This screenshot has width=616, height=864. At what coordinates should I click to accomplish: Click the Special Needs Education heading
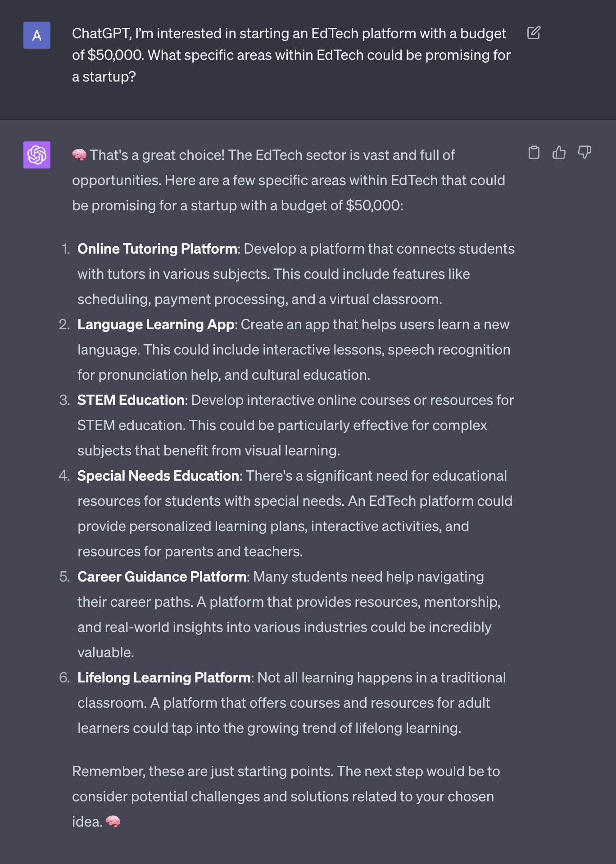[158, 476]
